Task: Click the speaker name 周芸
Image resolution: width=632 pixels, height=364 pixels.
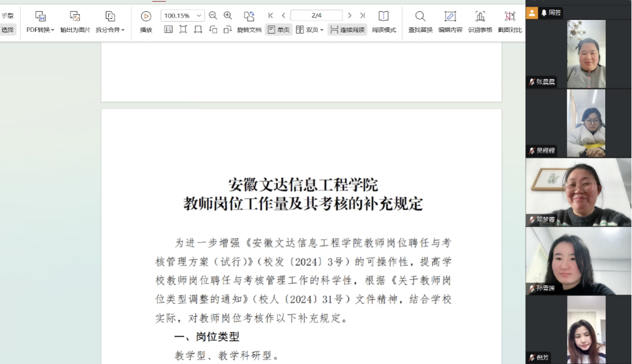Action: point(554,13)
